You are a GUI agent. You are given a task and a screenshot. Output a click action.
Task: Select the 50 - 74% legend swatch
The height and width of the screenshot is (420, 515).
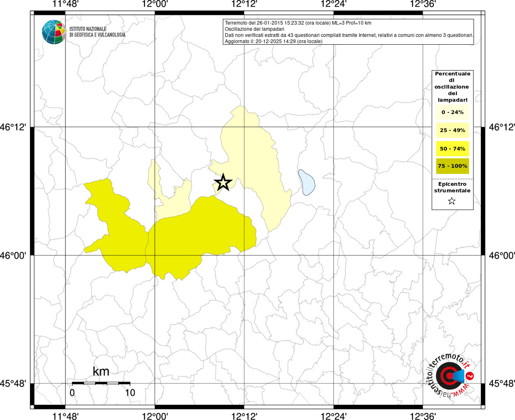(x=452, y=148)
